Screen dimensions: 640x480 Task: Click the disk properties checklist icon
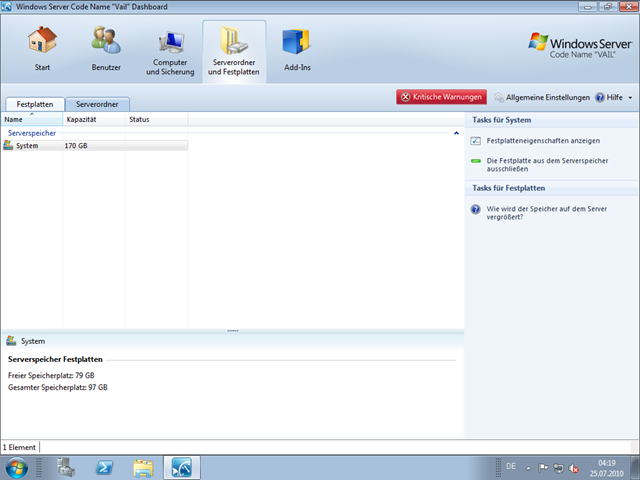(476, 141)
